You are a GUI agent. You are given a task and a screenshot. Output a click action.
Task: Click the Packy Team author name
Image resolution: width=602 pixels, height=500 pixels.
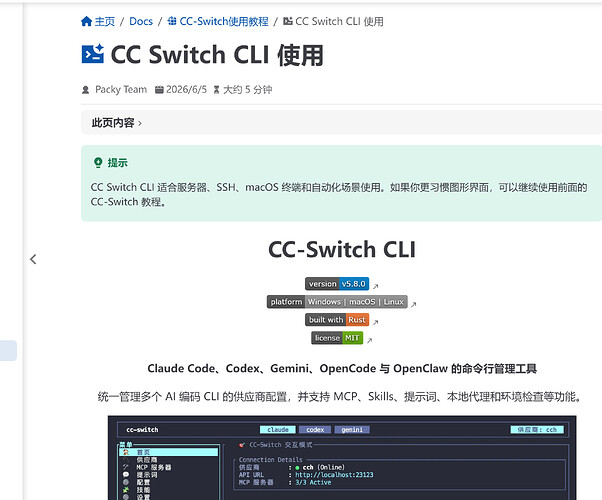[121, 89]
